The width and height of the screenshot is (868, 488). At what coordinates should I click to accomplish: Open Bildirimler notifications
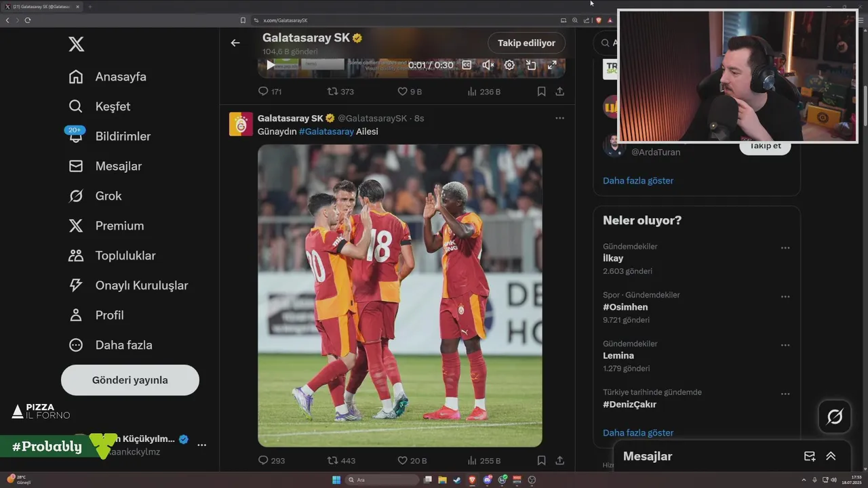coord(109,136)
